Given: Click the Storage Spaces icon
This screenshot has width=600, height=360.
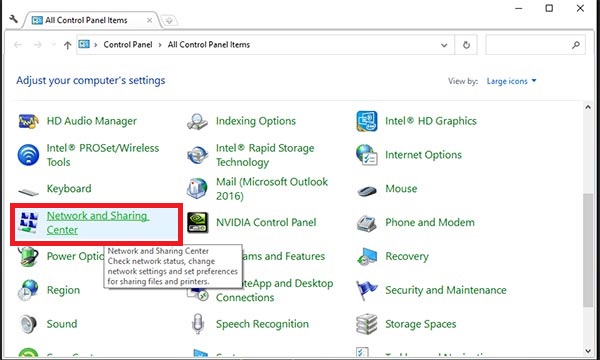Looking at the screenshot, I should point(367,324).
